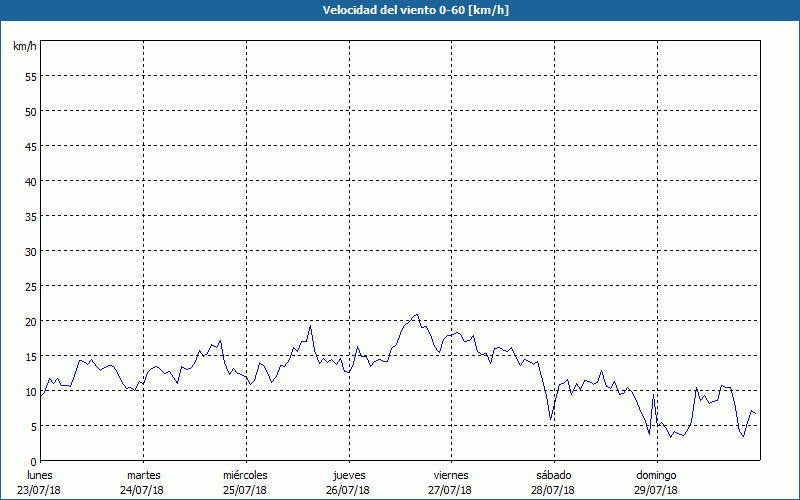The height and width of the screenshot is (500, 800).
Task: Click the date 23/07/18
Action: click(39, 490)
